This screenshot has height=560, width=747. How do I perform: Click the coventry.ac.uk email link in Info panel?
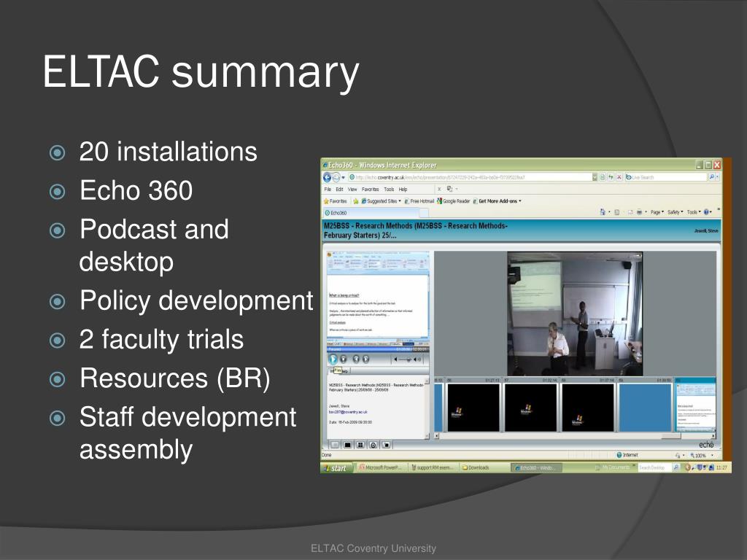click(348, 412)
